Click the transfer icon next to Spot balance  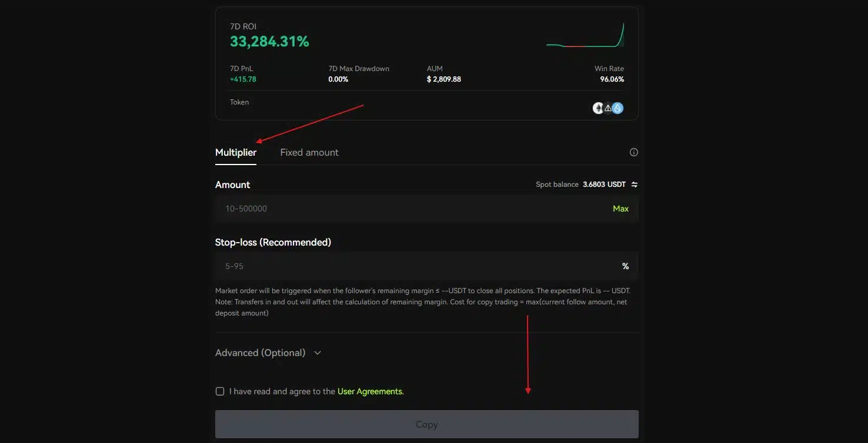tap(634, 184)
